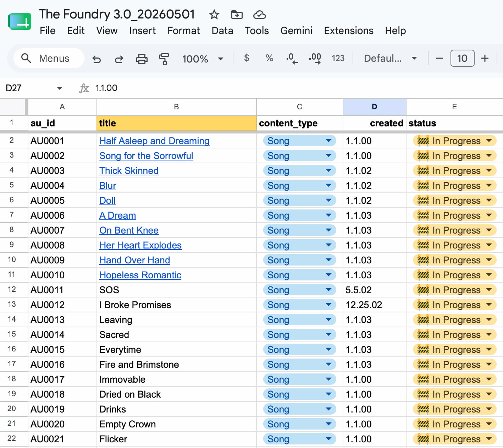
Task: Select the I Broke Promises cell
Action: (x=176, y=305)
